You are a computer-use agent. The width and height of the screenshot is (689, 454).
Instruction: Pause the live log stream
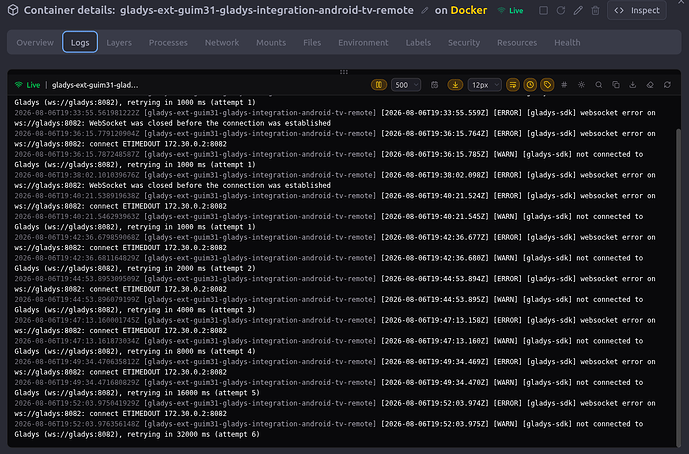(379, 85)
